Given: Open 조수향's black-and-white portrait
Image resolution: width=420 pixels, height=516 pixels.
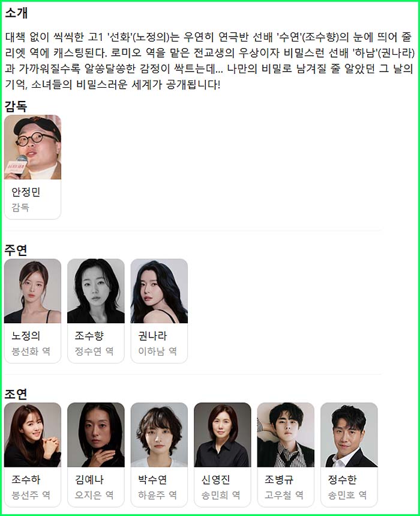Looking at the screenshot, I should 96,291.
